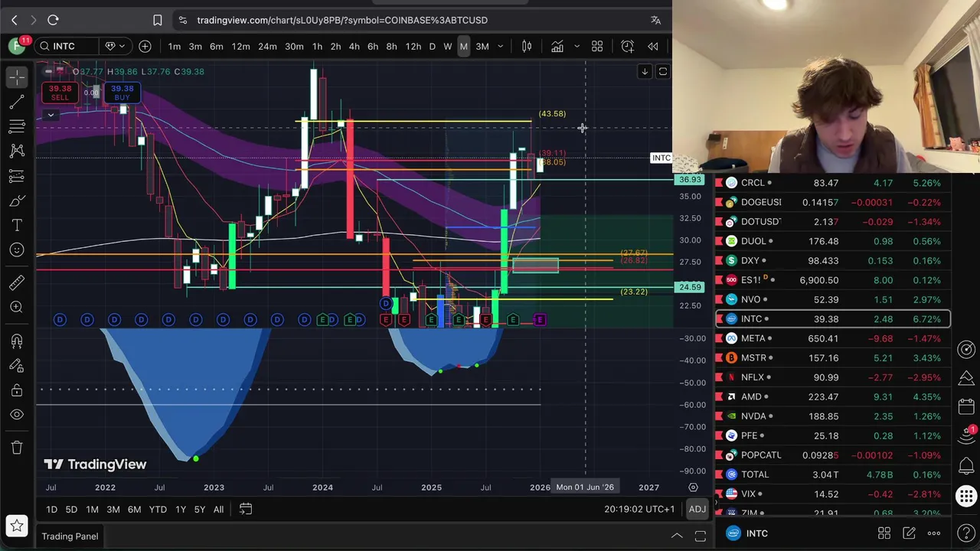Open the Indicators menu
Image resolution: width=980 pixels, height=551 pixels.
click(x=557, y=47)
